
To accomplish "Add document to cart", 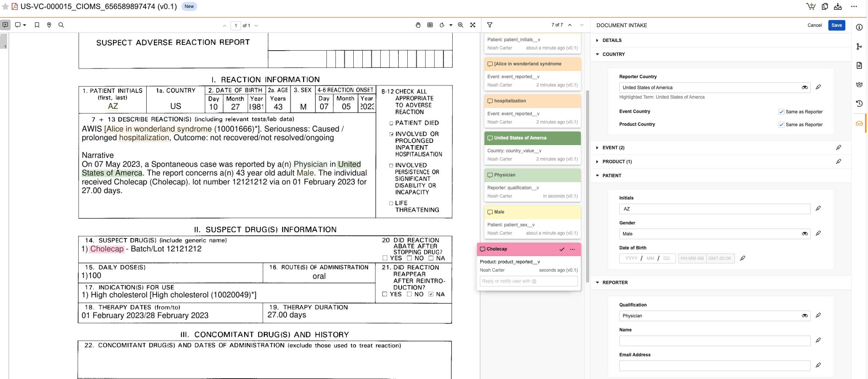I will 811,6.
